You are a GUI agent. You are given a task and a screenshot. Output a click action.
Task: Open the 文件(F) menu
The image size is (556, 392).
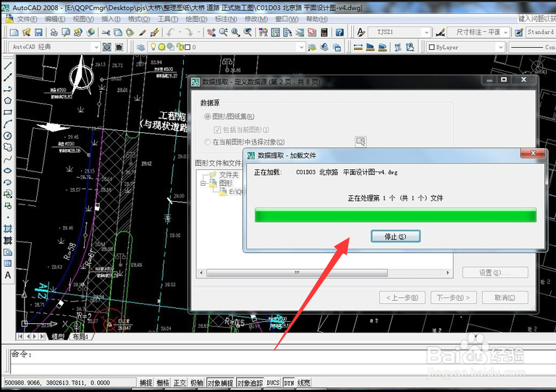coord(27,19)
